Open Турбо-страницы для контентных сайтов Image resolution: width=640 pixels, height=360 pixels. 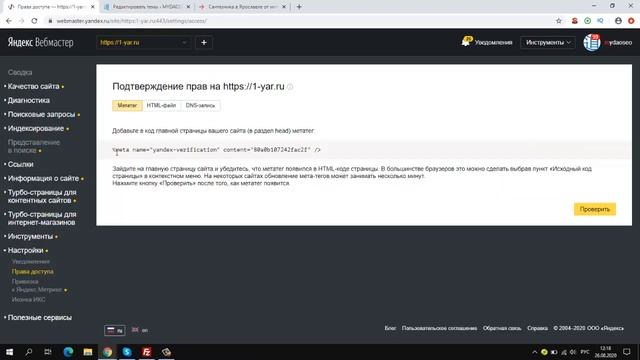(42, 196)
